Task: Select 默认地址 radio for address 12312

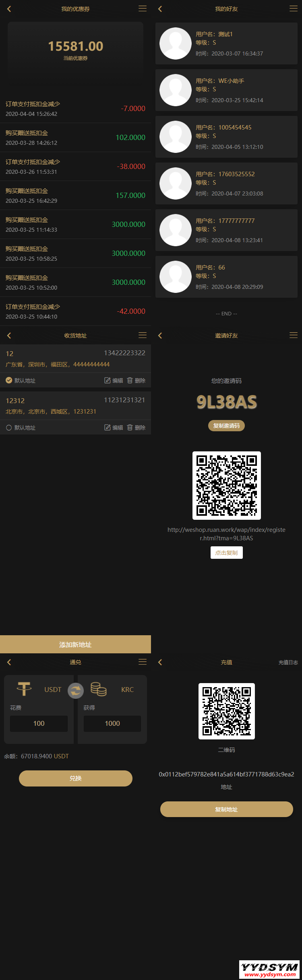Action: [x=9, y=428]
